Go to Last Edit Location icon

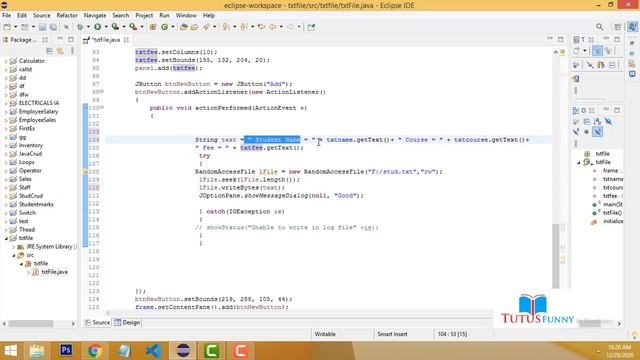(x=261, y=27)
